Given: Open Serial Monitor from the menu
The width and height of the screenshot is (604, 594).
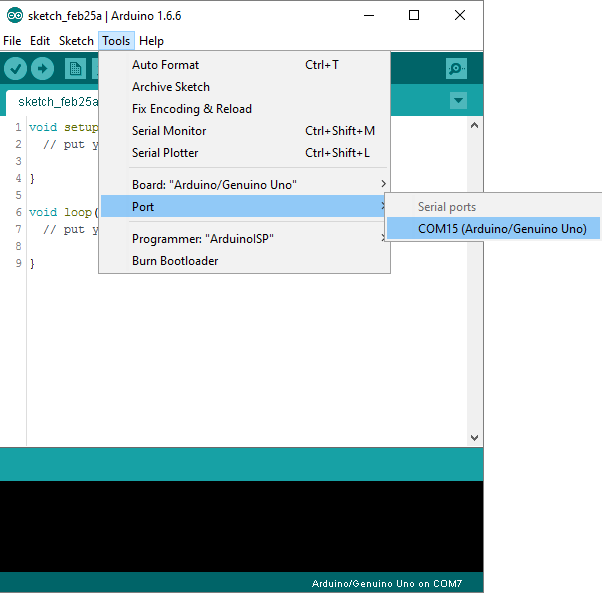Looking at the screenshot, I should click(x=244, y=131).
